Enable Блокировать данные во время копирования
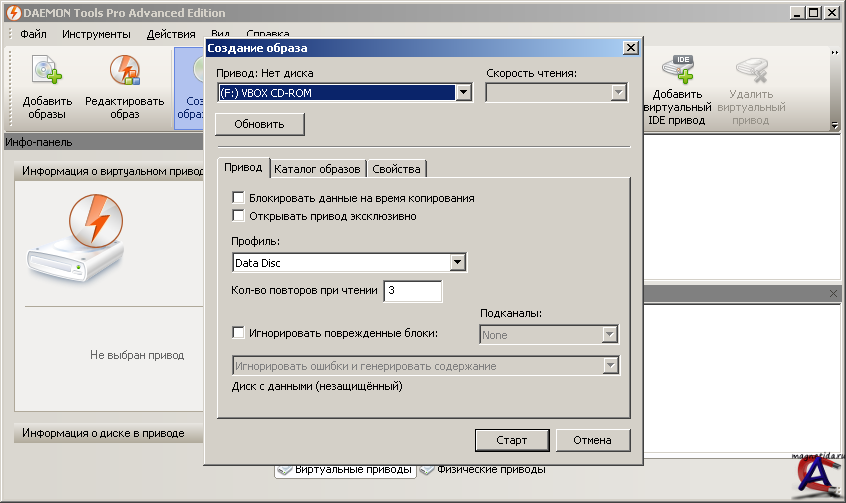The width and height of the screenshot is (846, 503). [238, 198]
